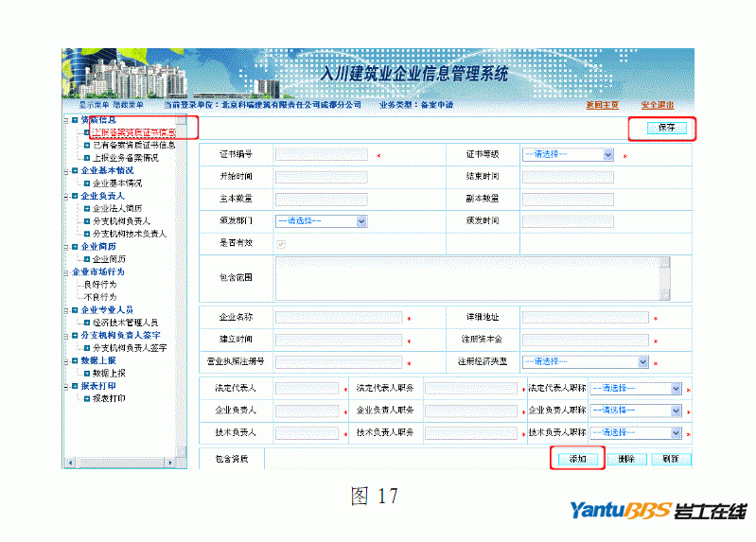Click the 证书编号 input field
Image resolution: width=756 pixels, height=542 pixels.
click(x=320, y=154)
